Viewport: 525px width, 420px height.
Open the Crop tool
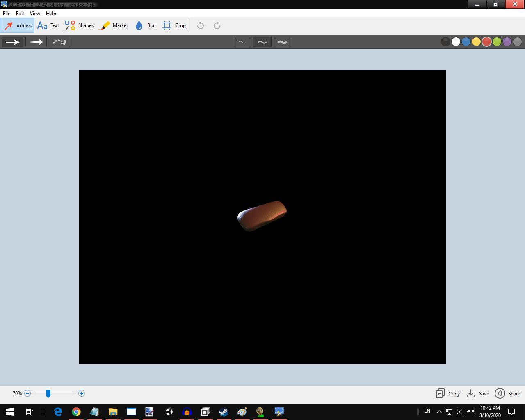tap(174, 25)
